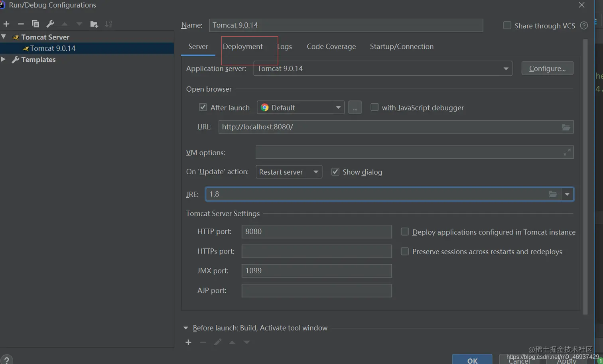
Task: Add a Before launch task
Action: pos(188,342)
